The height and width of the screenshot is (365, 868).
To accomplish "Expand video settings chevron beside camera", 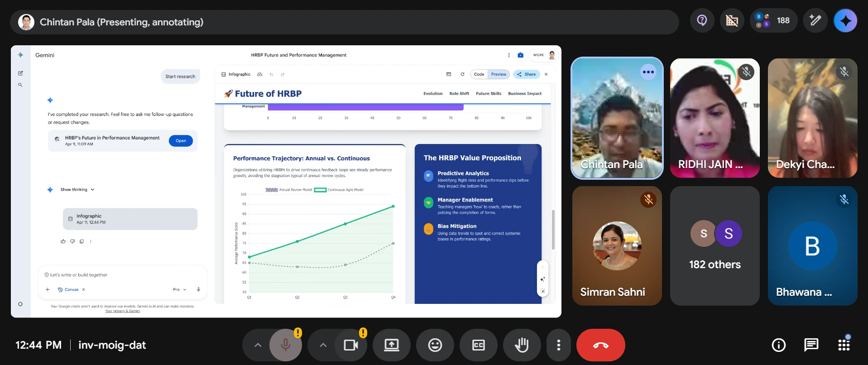I will click(323, 345).
